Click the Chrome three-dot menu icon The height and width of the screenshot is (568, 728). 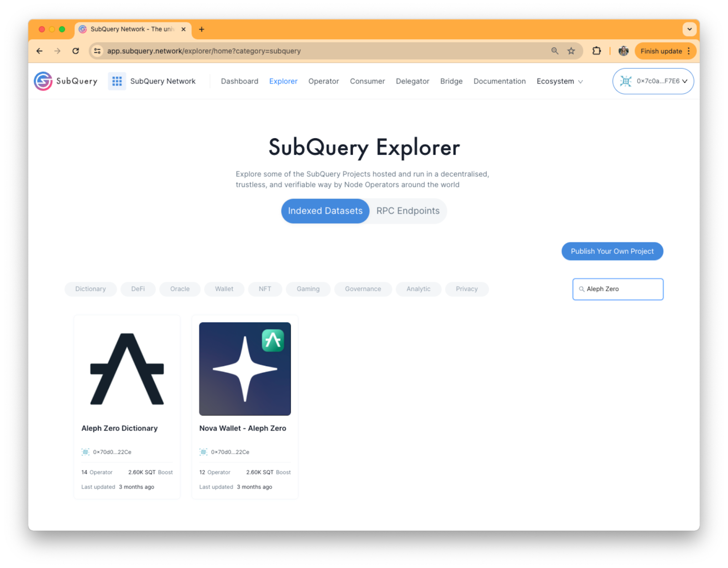tap(689, 51)
